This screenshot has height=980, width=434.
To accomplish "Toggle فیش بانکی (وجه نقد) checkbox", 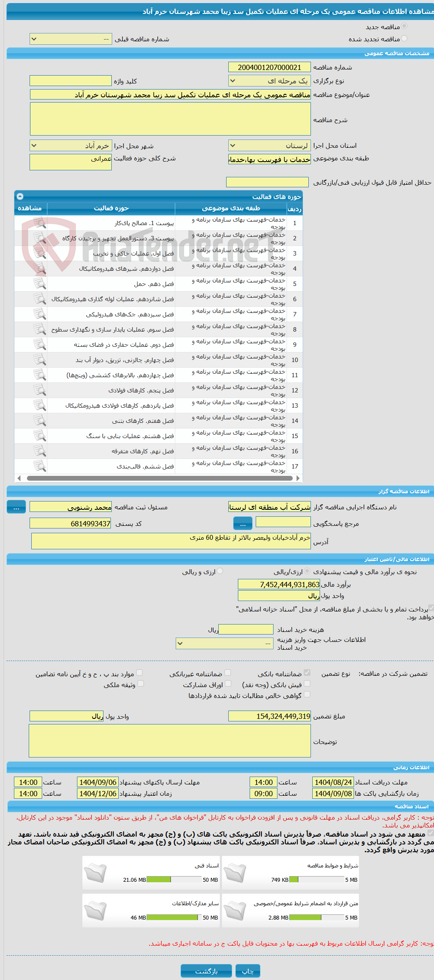I will coord(307,684).
